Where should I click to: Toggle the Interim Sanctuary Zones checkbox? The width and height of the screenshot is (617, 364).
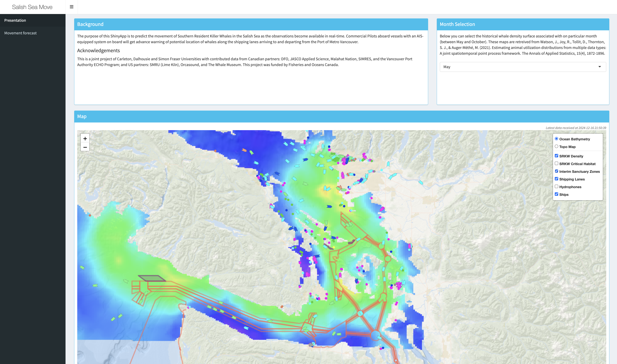pyautogui.click(x=556, y=171)
